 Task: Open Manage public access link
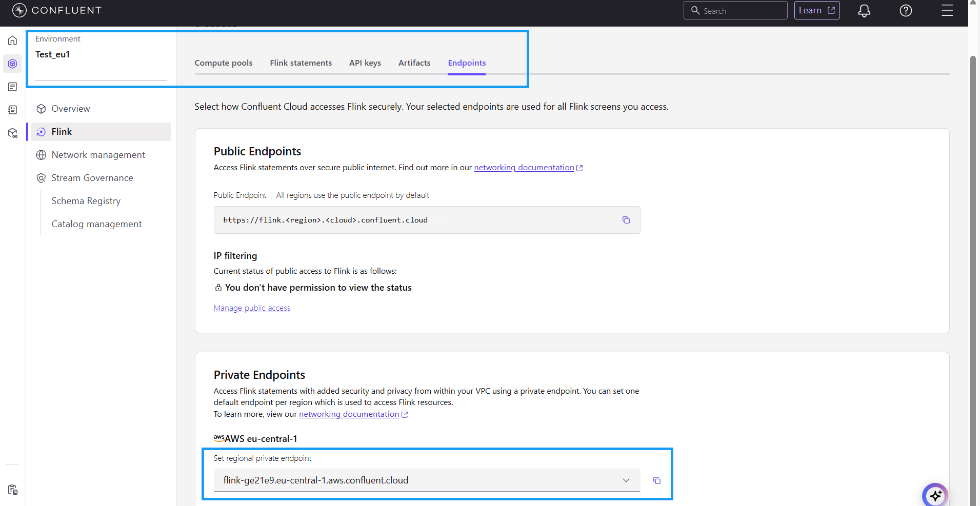coord(252,308)
